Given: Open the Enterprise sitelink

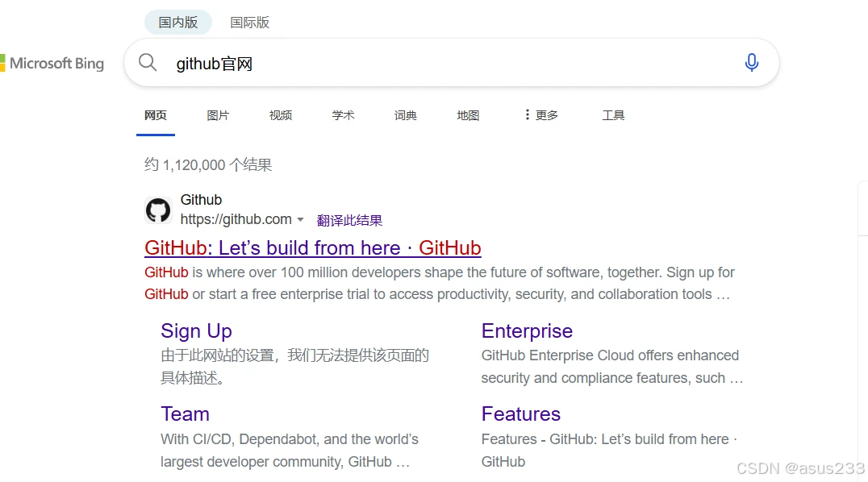Looking at the screenshot, I should [527, 331].
